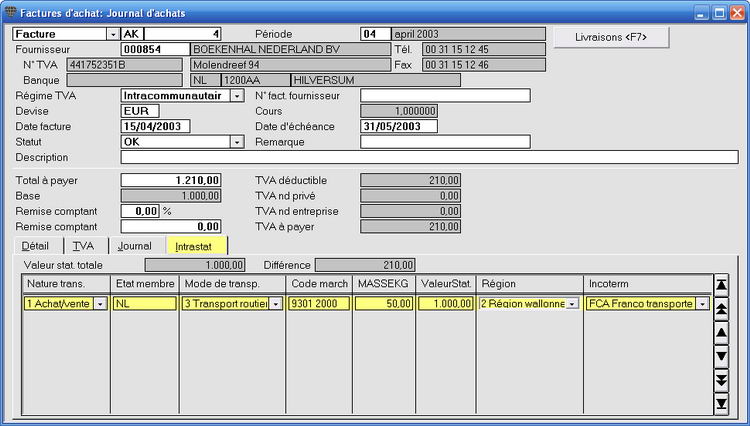Click Base value 1.000,00
The width and height of the screenshot is (750, 426).
171,196
